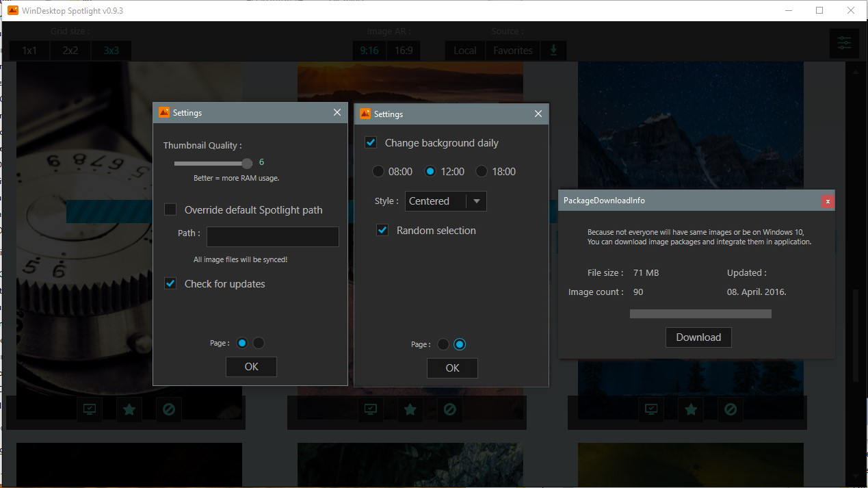This screenshot has width=868, height=488.
Task: Open the Style dropdown showing Centered
Action: [x=446, y=201]
